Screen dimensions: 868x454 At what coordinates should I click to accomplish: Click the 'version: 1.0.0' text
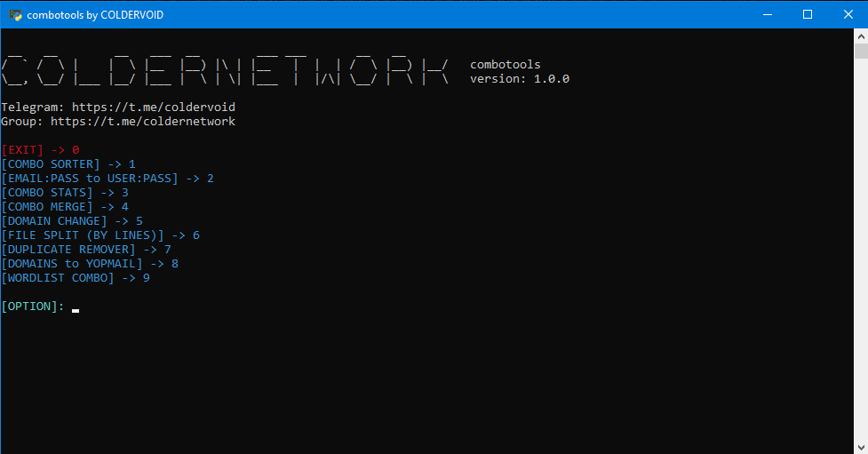pos(519,78)
